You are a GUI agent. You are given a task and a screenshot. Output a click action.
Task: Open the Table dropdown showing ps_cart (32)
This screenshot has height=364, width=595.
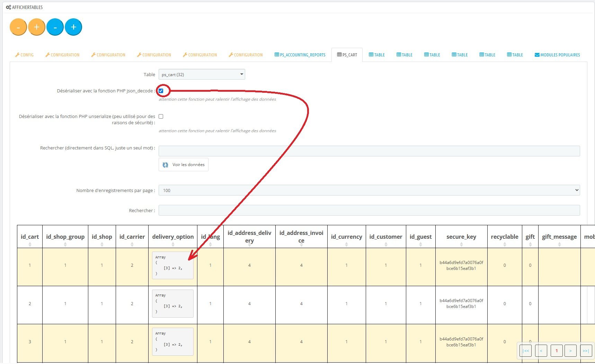point(202,74)
